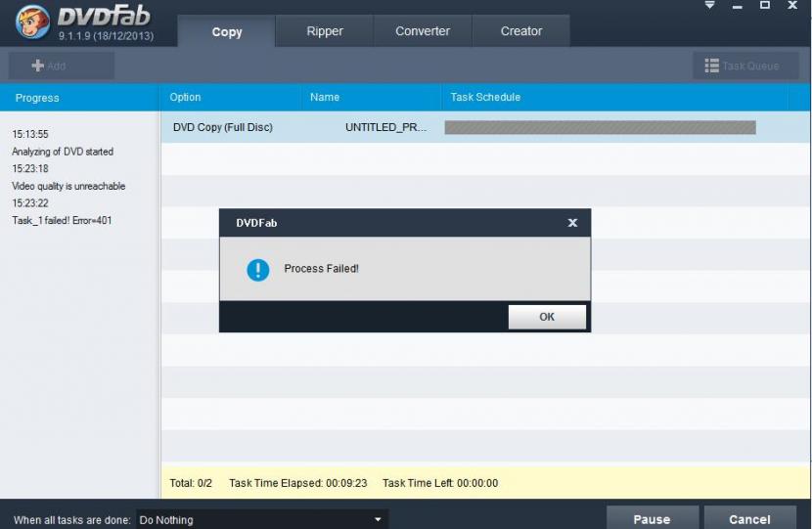
Task: Click the DVDFab monkey logo icon
Action: pos(32,22)
